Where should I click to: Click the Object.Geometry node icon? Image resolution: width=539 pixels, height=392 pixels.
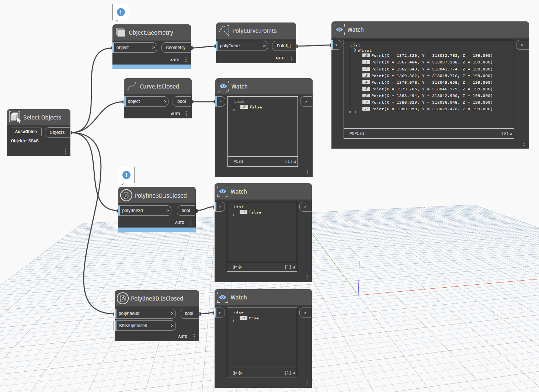[x=121, y=32]
